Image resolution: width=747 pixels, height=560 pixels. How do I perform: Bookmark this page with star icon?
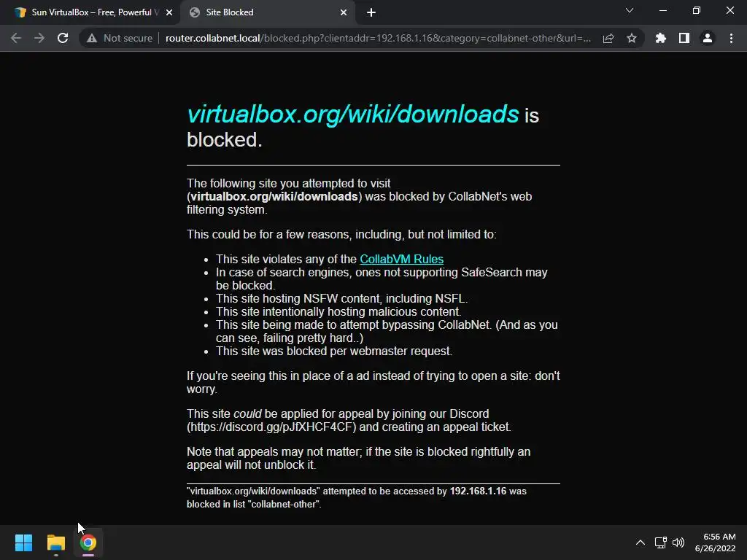(x=632, y=38)
